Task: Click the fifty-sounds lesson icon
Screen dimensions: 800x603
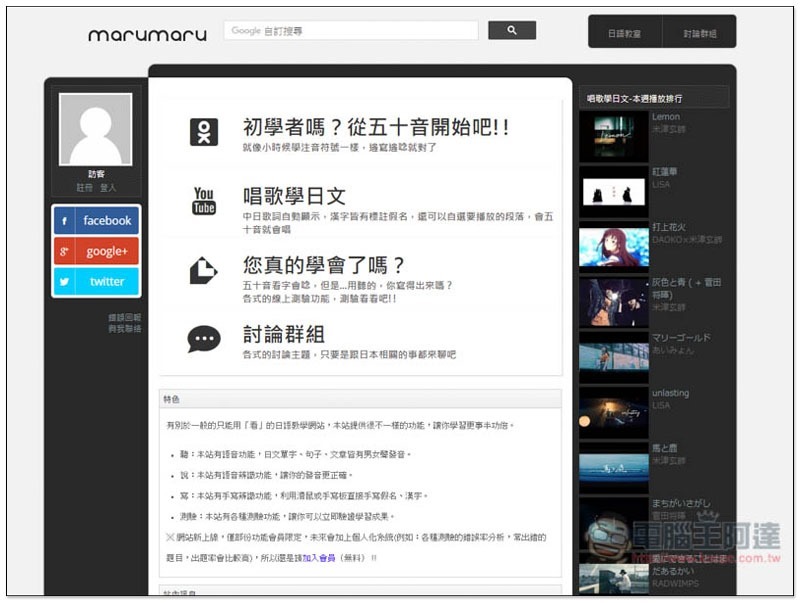Action: point(204,132)
